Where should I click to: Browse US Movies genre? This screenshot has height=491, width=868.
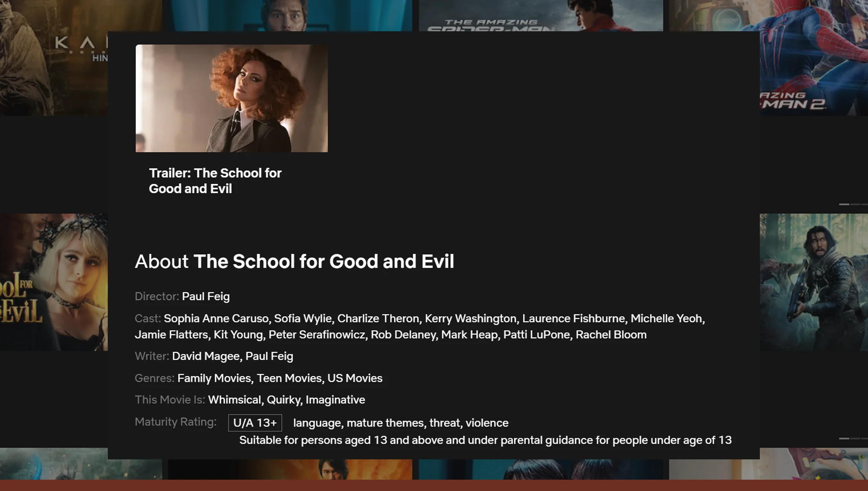(355, 378)
